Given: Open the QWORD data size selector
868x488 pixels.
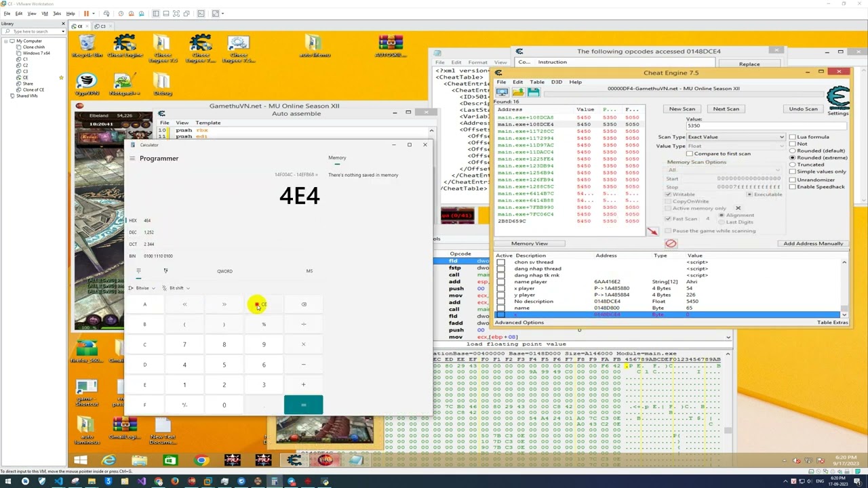Looking at the screenshot, I should (x=224, y=271).
